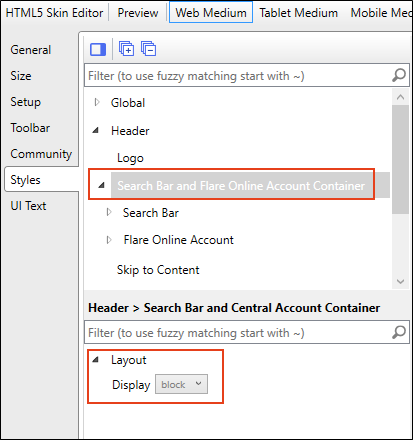This screenshot has height=440, width=413.
Task: Click the Expand All styles icon
Action: click(x=127, y=49)
